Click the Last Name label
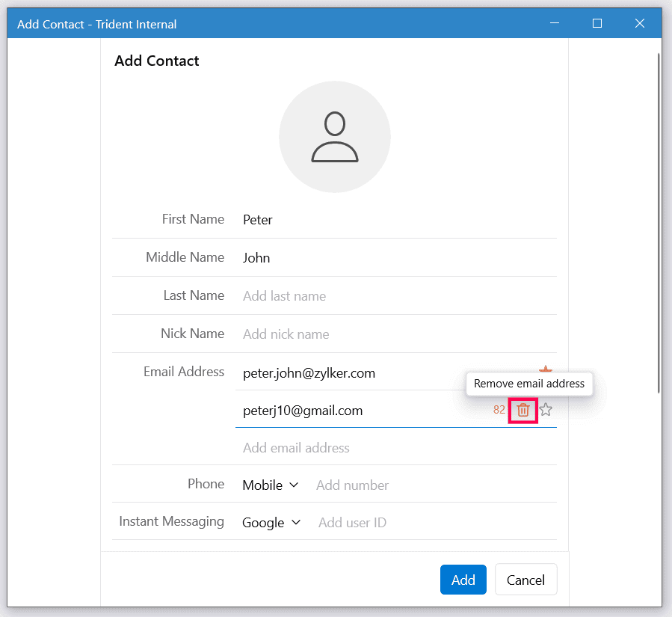Screen dimensions: 672x617 pos(194,295)
